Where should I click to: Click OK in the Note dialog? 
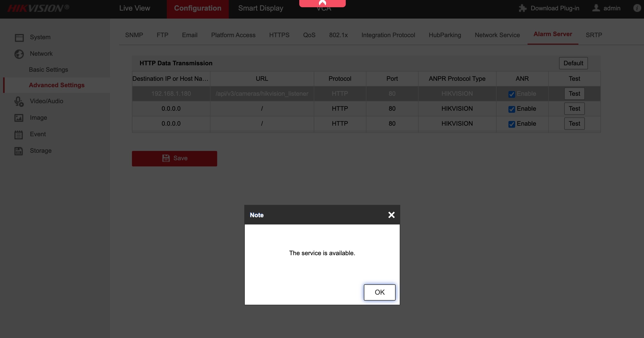point(379,292)
